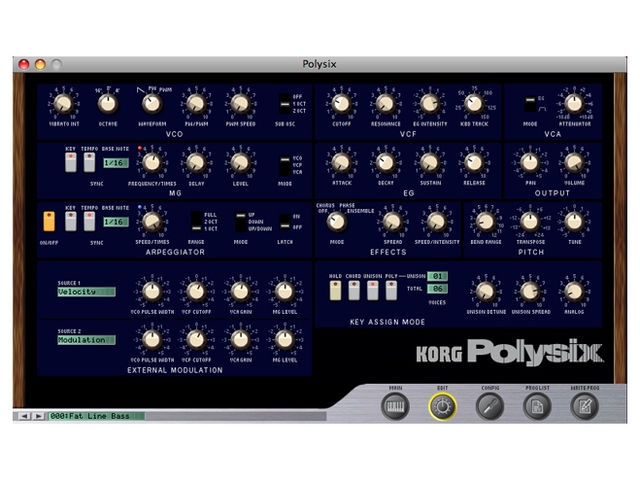The image size is (640, 480).
Task: Click the Unison Detune knob
Action: point(486,291)
